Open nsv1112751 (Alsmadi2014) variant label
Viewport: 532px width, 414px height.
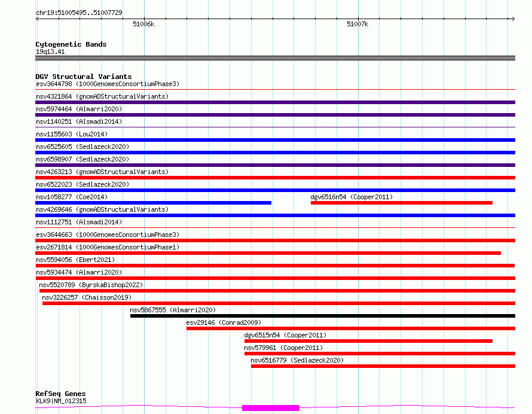pyautogui.click(x=79, y=222)
